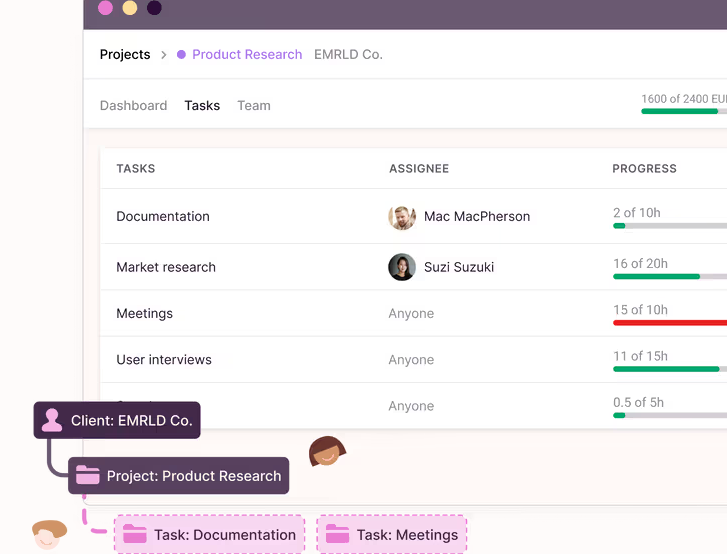Click the pink window control dot

point(105,8)
